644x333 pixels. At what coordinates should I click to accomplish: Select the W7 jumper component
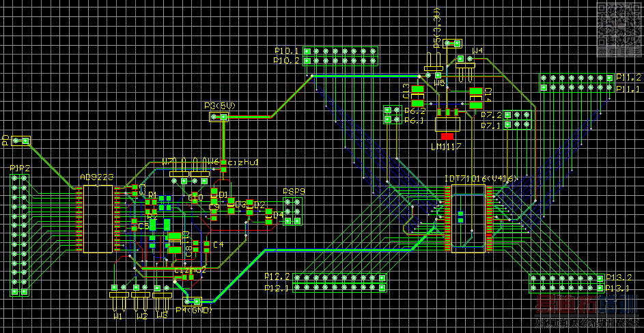[x=180, y=171]
